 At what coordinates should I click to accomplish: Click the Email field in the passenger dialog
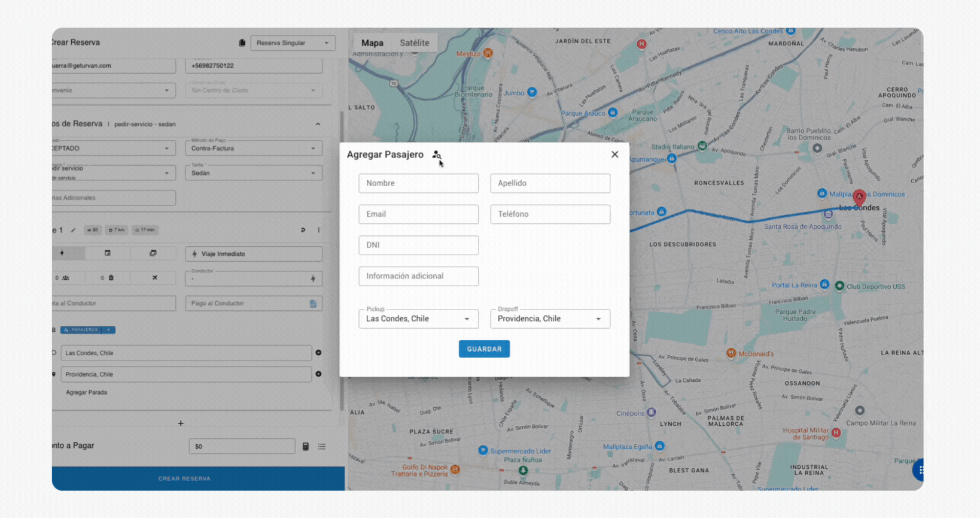(419, 214)
